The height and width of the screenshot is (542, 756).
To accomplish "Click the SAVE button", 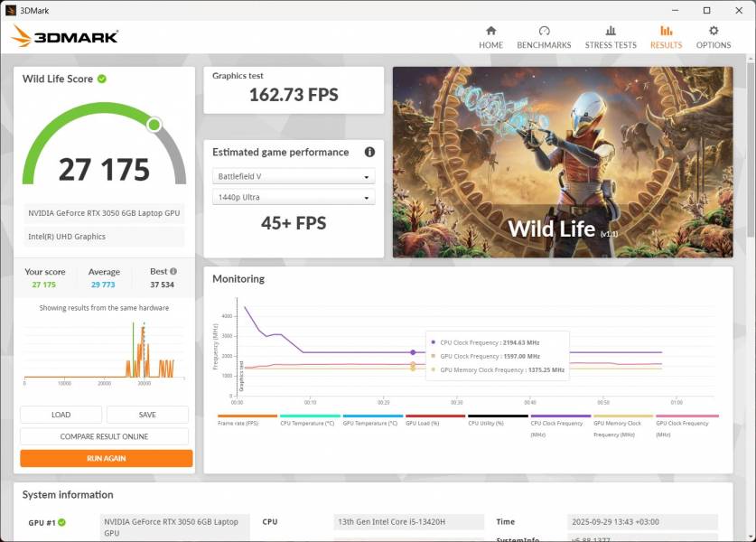I will pyautogui.click(x=146, y=414).
